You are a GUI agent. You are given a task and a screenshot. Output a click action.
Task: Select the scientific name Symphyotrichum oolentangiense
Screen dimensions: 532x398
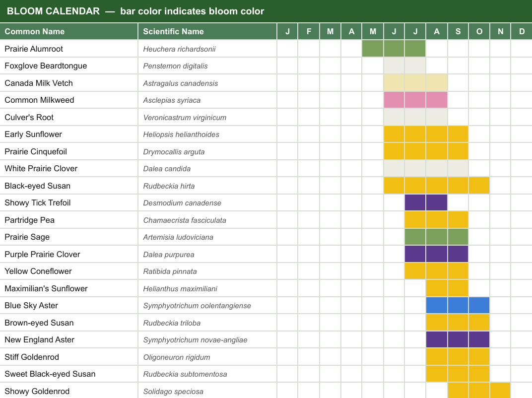coord(197,306)
